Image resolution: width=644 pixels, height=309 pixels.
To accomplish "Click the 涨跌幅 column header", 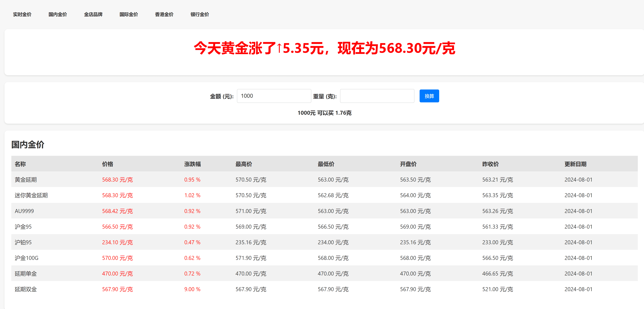I will coord(192,164).
